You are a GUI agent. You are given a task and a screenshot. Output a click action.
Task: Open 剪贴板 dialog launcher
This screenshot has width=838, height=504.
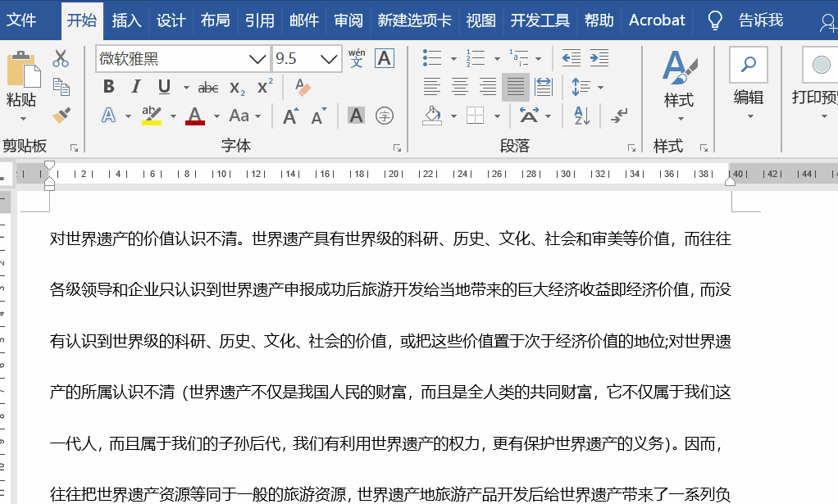[75, 148]
